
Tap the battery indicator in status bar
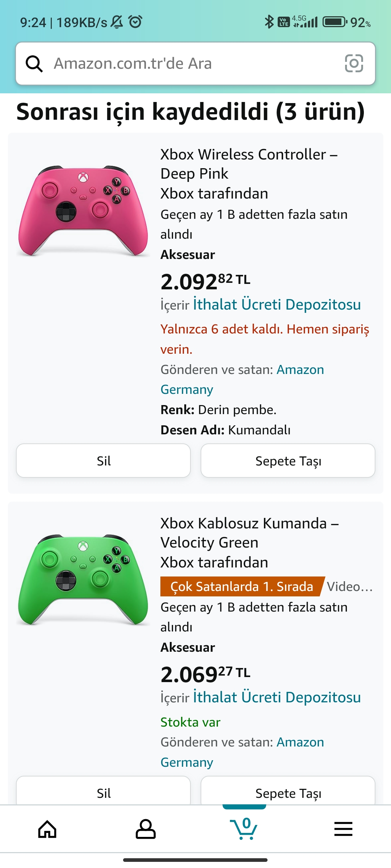tap(335, 22)
